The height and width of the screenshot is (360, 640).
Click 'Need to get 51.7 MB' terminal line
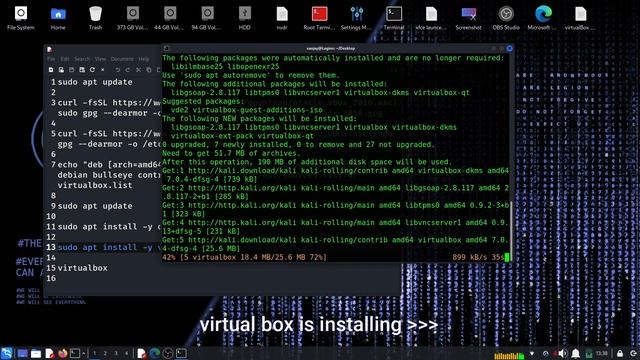click(231, 153)
